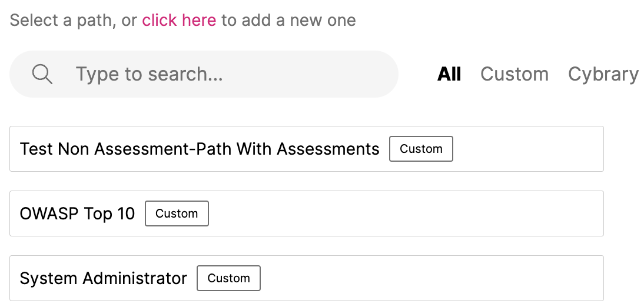Choose the OWASP Top 10 path title

click(x=77, y=213)
